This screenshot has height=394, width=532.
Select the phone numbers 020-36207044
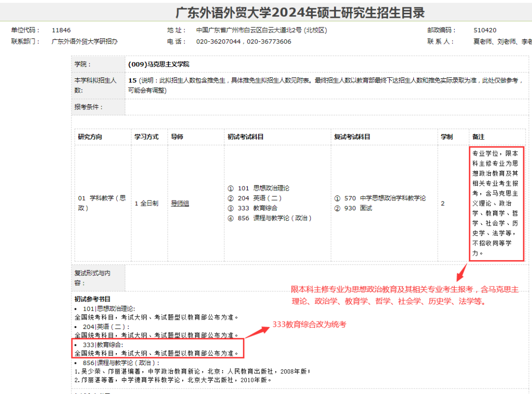tap(219, 42)
